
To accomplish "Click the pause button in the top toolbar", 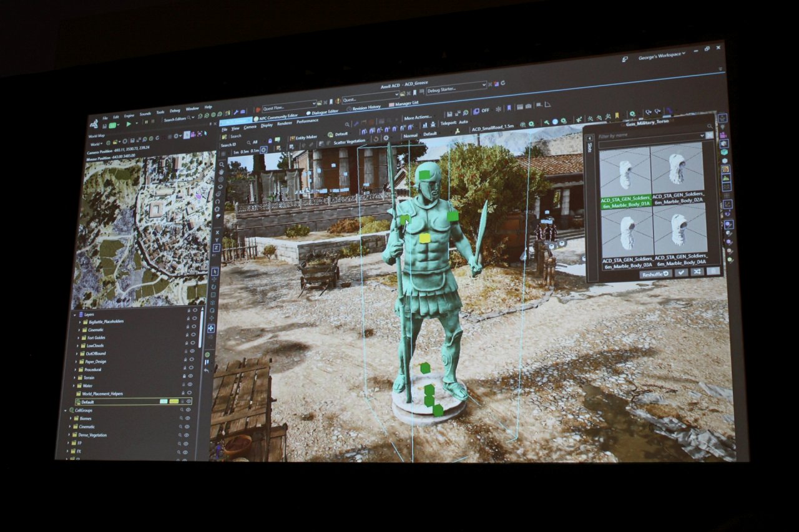I will pyautogui.click(x=146, y=122).
